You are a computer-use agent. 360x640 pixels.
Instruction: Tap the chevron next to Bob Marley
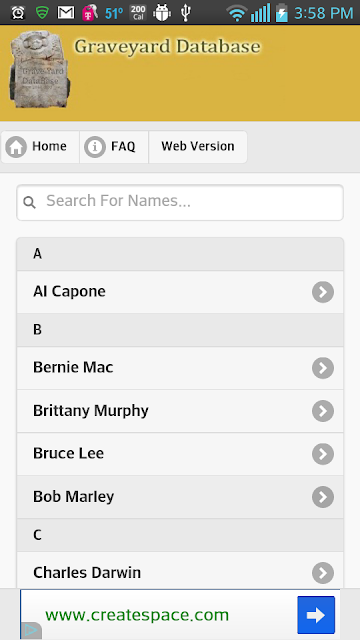pos(323,497)
